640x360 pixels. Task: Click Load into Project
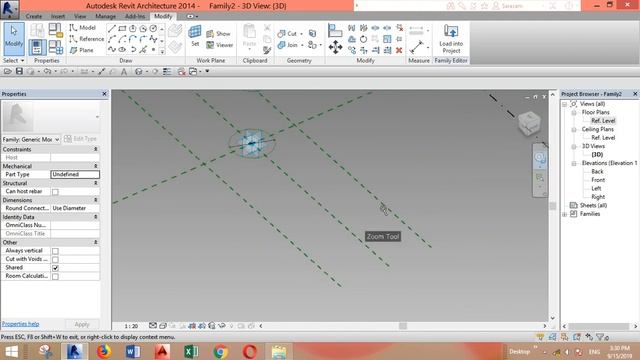point(451,39)
